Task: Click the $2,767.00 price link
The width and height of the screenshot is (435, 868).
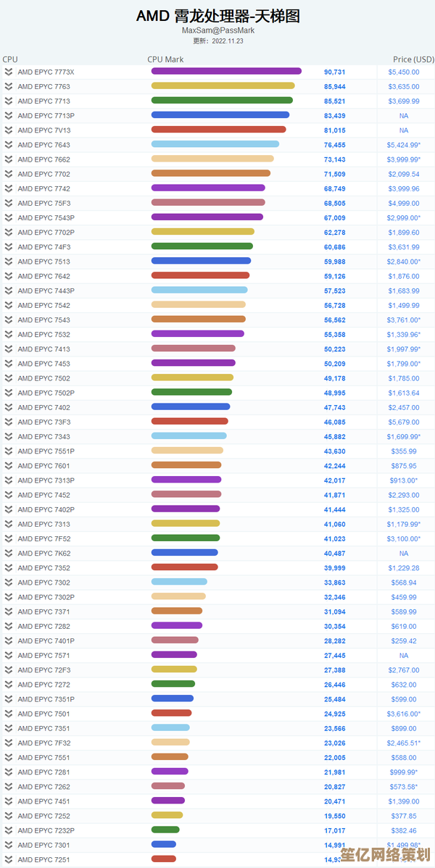Action: 403,669
